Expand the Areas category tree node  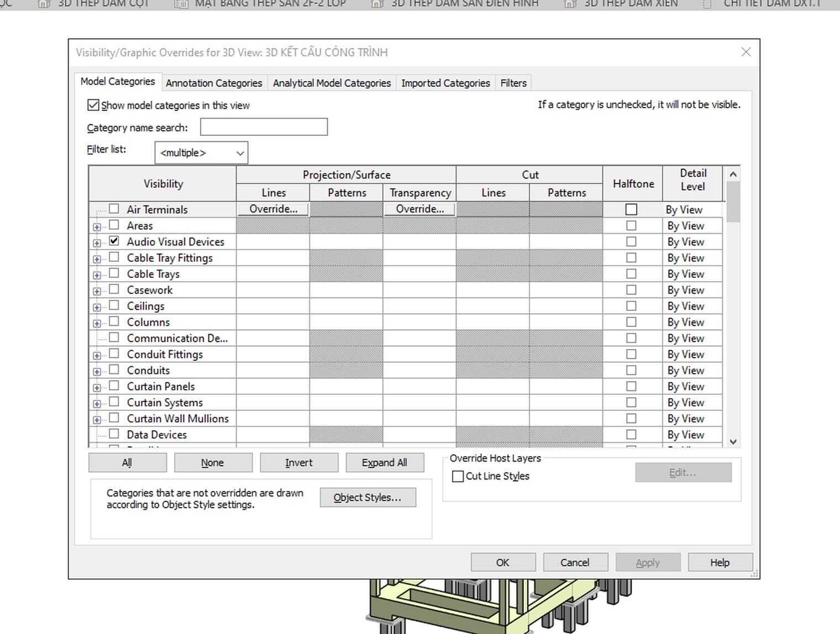(x=97, y=227)
